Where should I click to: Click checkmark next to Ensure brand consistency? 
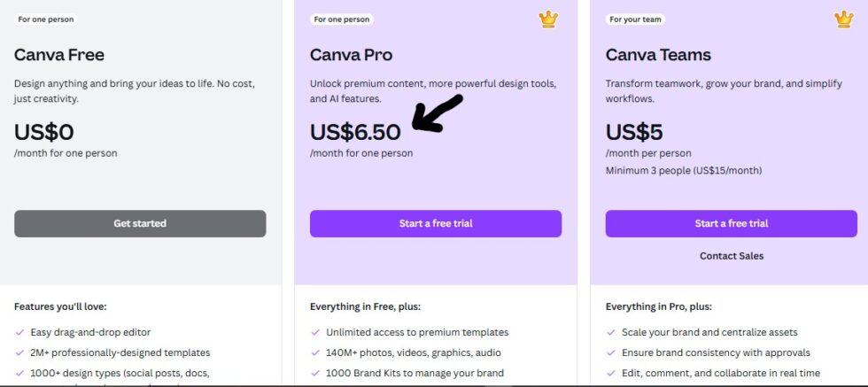[611, 352]
